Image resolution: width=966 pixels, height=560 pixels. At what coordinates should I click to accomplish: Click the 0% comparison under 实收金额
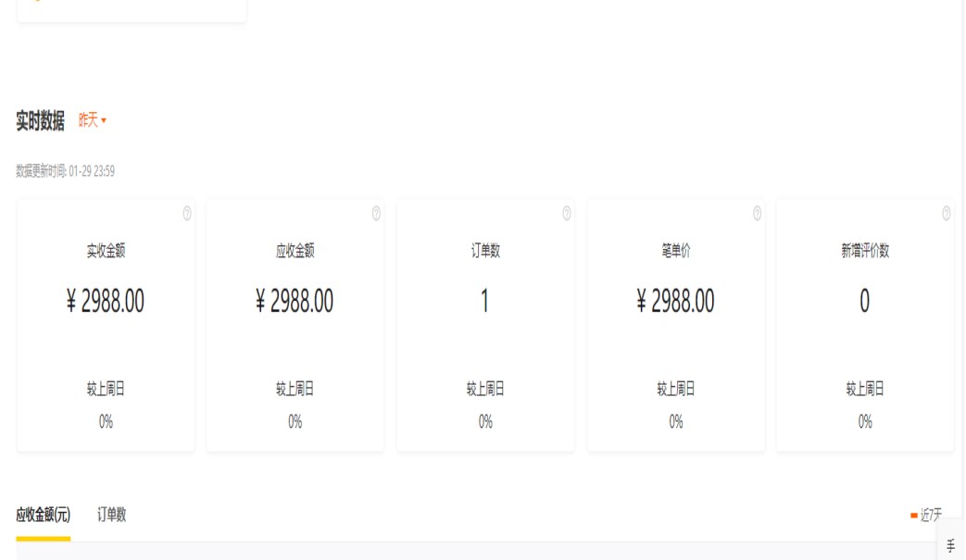106,422
